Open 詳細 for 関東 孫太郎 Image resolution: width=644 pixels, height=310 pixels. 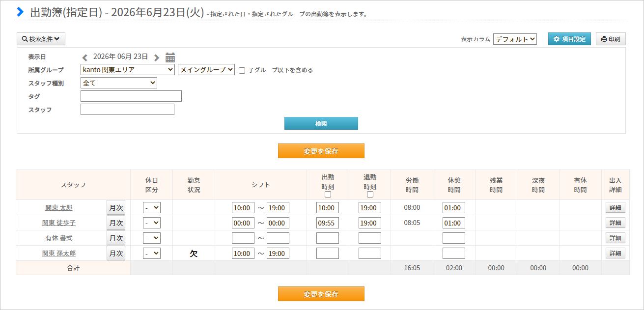[616, 254]
